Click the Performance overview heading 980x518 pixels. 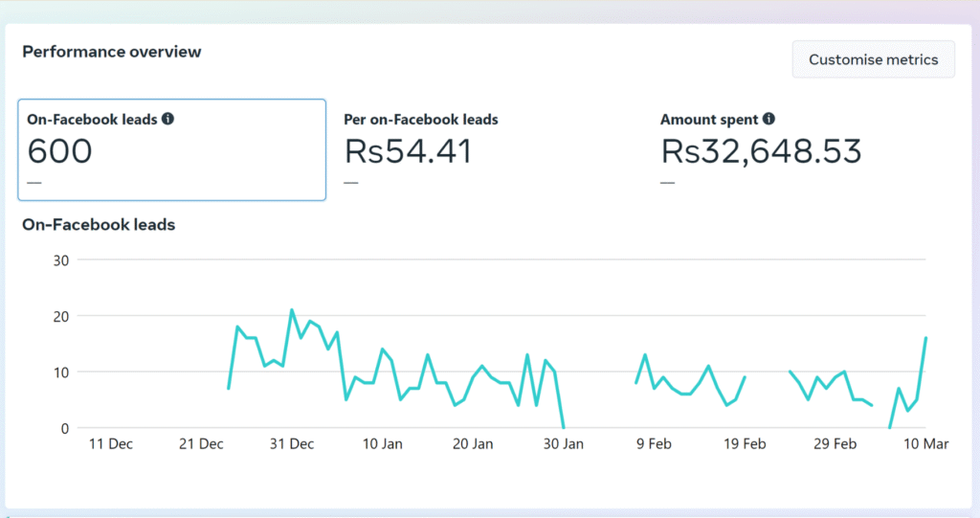(112, 52)
